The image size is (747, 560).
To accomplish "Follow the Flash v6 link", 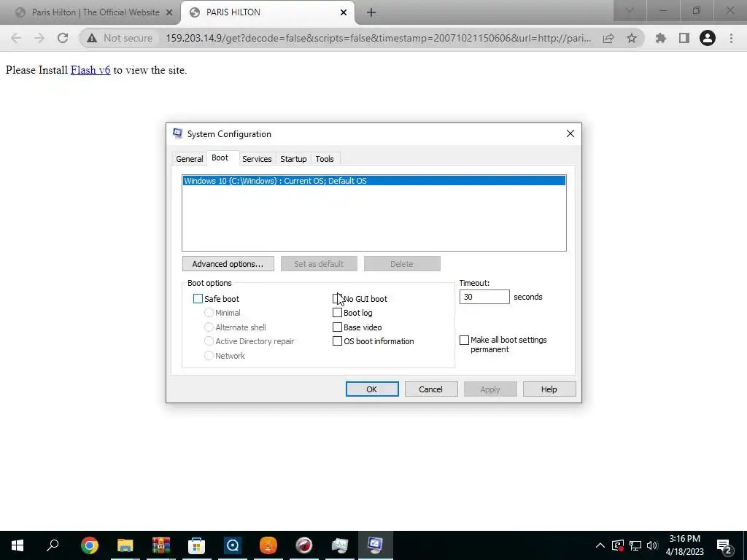I will pos(90,70).
